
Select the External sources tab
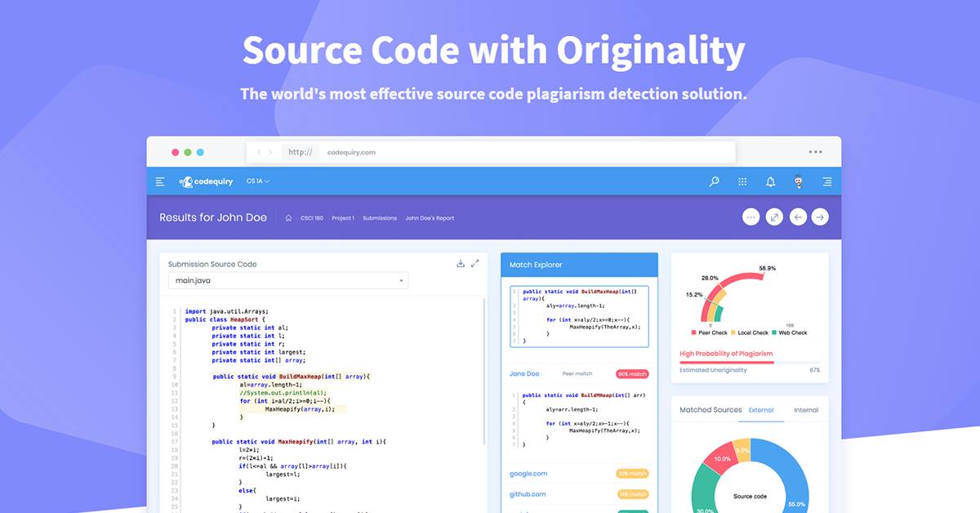pyautogui.click(x=761, y=410)
